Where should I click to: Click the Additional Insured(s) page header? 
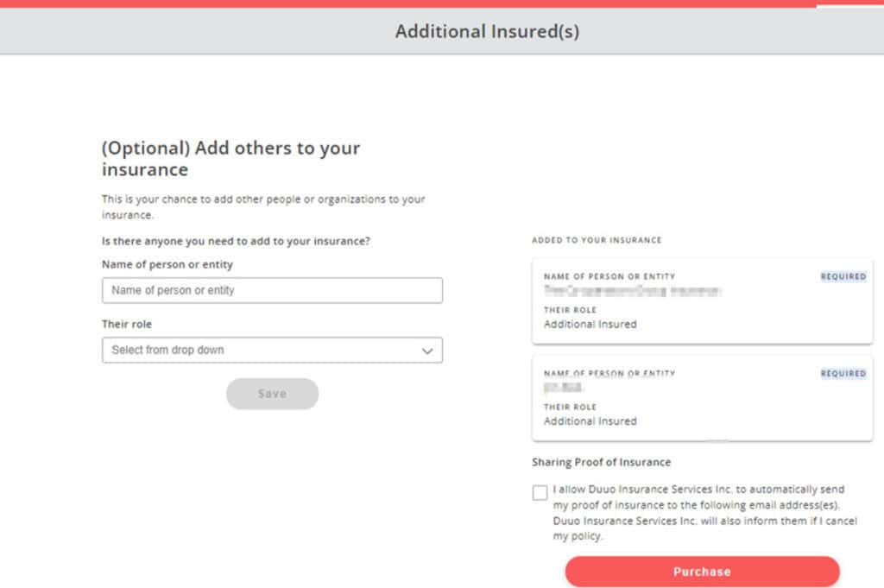point(487,31)
